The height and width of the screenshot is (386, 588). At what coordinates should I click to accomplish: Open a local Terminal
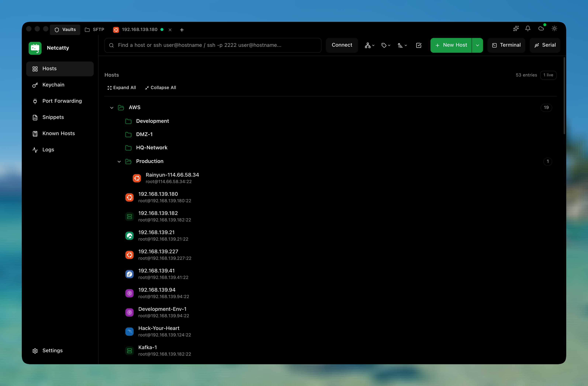tap(506, 45)
